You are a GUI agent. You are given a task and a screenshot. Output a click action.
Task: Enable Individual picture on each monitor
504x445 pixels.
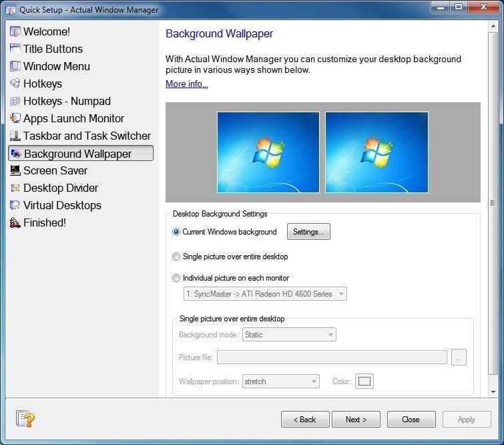(x=176, y=278)
